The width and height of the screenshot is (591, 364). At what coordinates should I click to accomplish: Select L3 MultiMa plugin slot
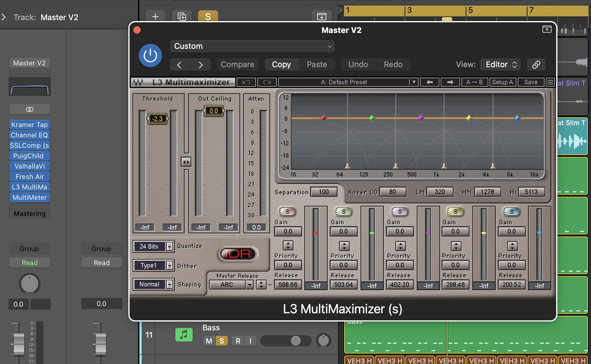tap(29, 187)
